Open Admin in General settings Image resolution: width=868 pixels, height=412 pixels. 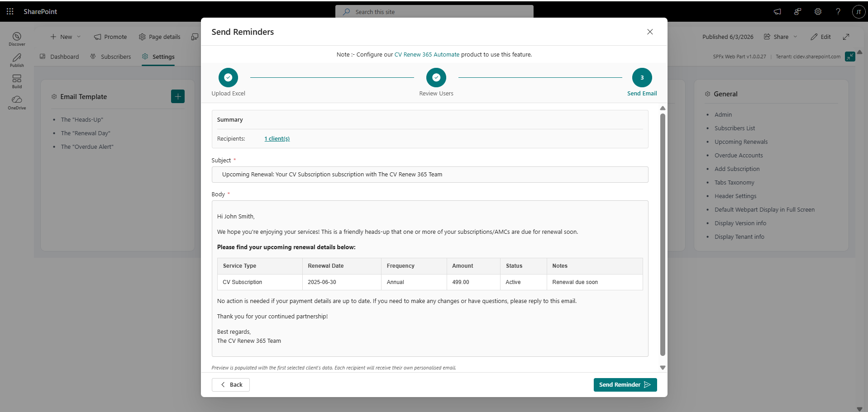pos(723,115)
